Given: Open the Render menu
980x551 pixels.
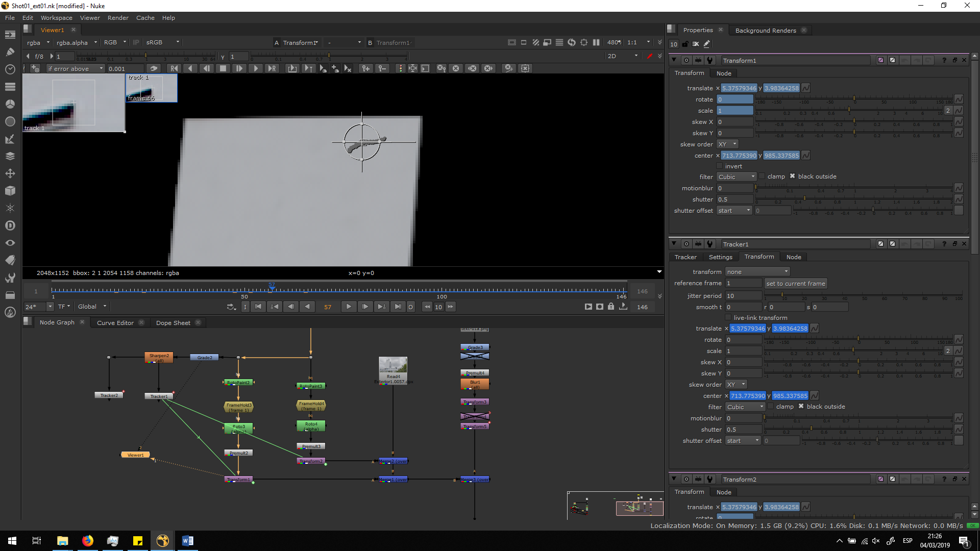Looking at the screenshot, I should coord(118,18).
